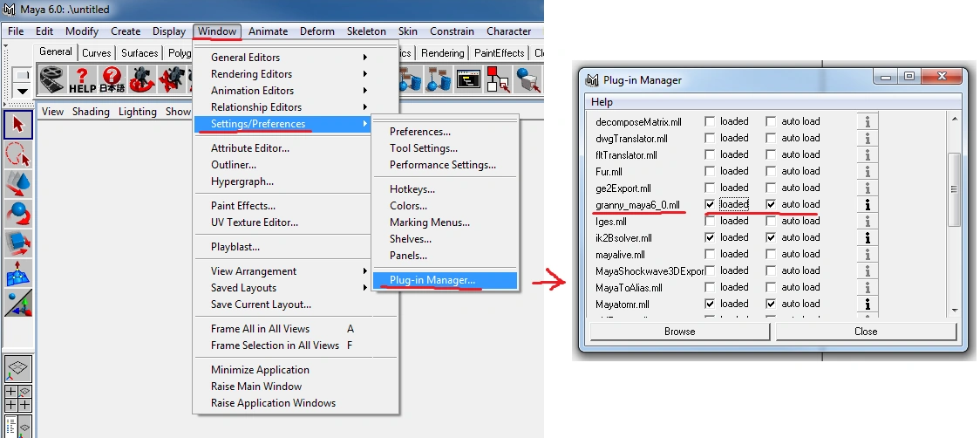The image size is (980, 438).
Task: Click Close button in Plug-in Manager
Action: pos(866,332)
